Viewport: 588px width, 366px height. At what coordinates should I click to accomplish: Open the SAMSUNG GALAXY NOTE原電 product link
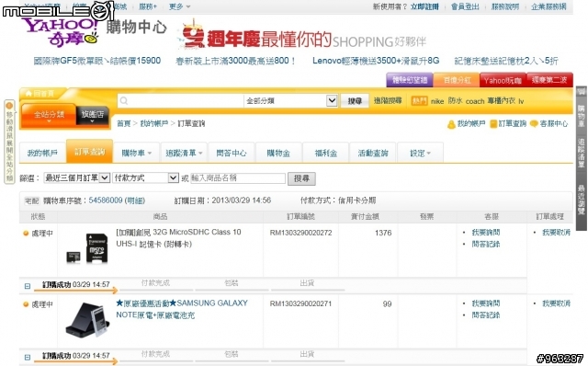point(182,309)
